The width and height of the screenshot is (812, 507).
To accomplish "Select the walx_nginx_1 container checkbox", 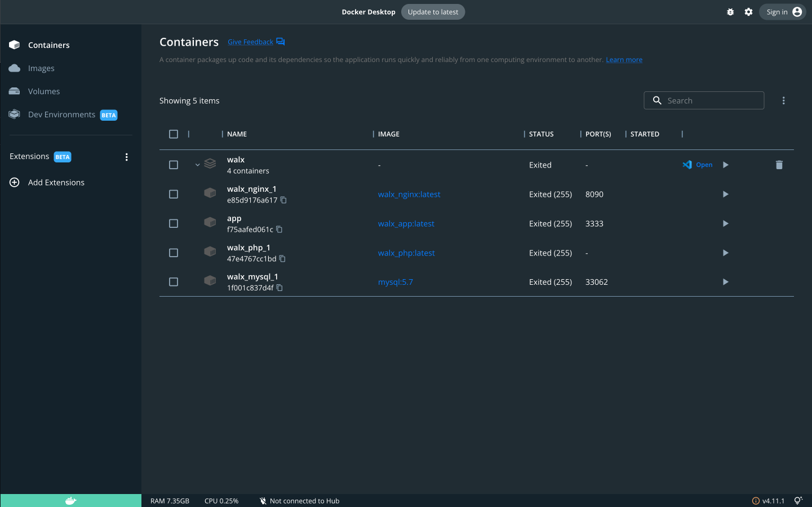I will pyautogui.click(x=174, y=194).
